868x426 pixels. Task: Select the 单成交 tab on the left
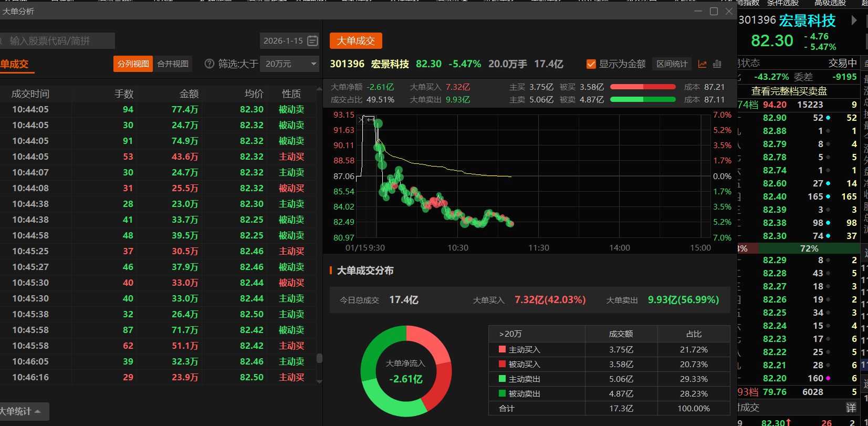click(x=14, y=64)
